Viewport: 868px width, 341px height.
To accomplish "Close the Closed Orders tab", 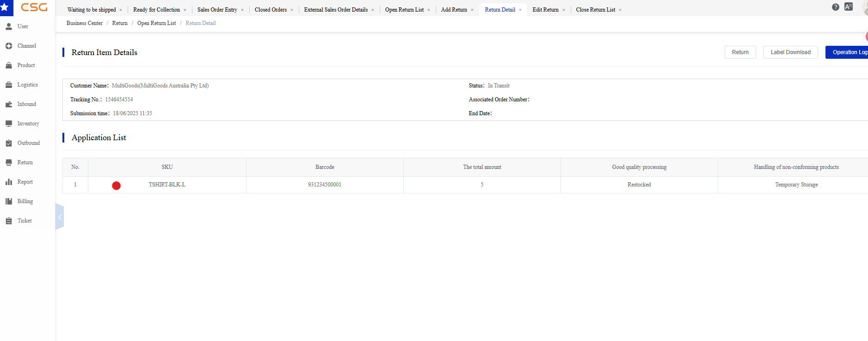I will point(292,10).
